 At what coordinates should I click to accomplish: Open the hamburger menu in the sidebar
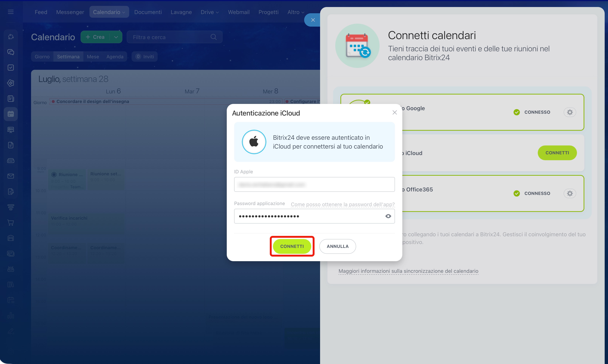click(x=11, y=12)
